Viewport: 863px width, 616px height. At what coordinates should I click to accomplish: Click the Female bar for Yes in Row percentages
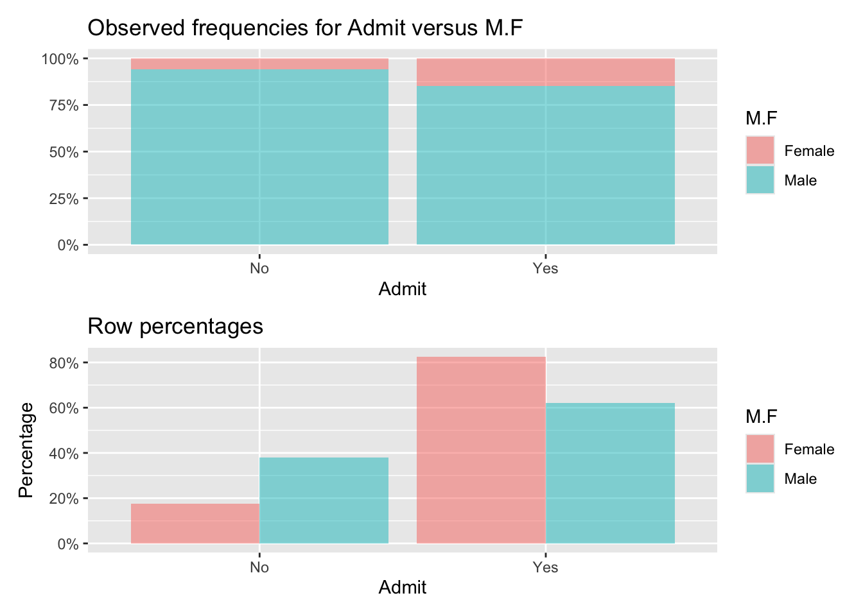click(x=481, y=450)
